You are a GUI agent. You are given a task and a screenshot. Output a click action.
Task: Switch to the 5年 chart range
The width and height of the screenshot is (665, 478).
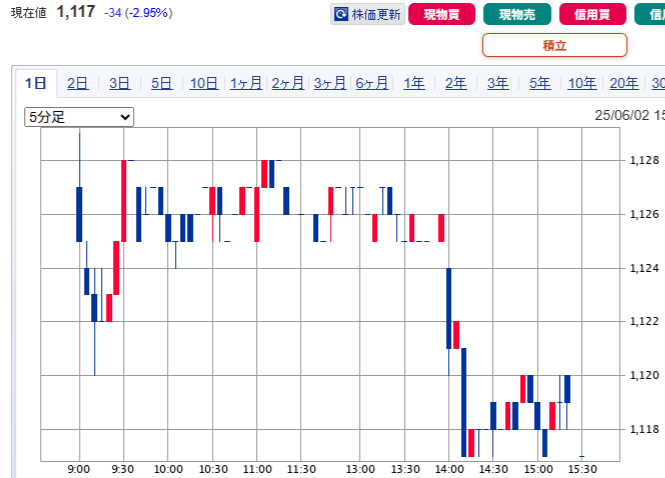tap(540, 83)
